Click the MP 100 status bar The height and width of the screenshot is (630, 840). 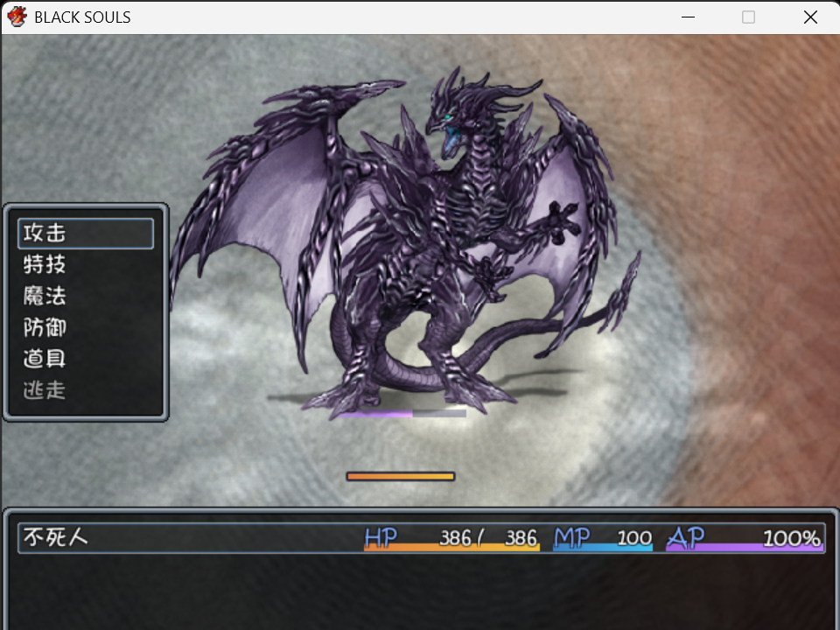(x=603, y=538)
